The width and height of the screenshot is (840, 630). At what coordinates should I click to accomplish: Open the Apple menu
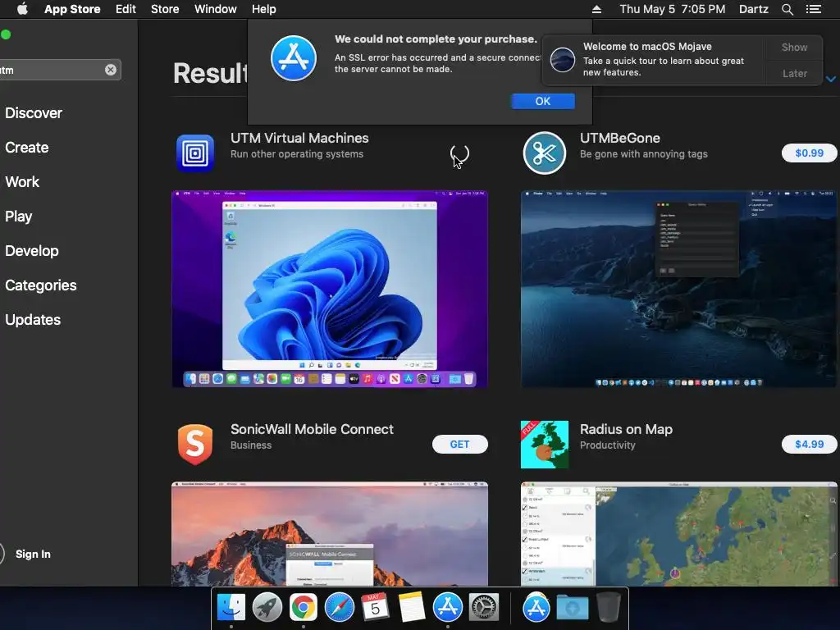(x=22, y=9)
